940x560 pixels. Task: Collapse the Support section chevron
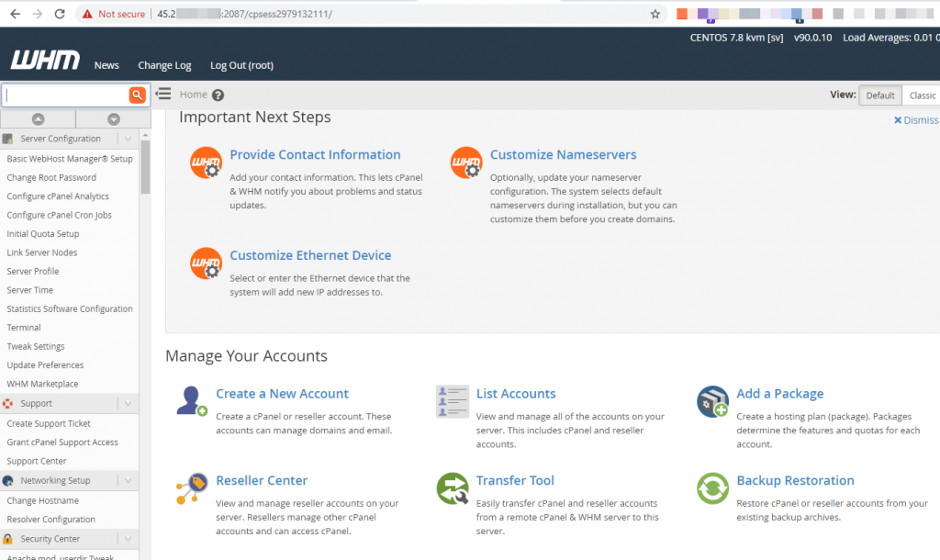[128, 404]
